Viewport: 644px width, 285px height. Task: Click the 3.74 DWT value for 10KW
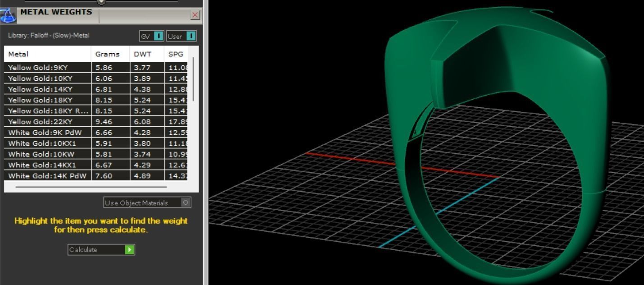click(x=142, y=154)
